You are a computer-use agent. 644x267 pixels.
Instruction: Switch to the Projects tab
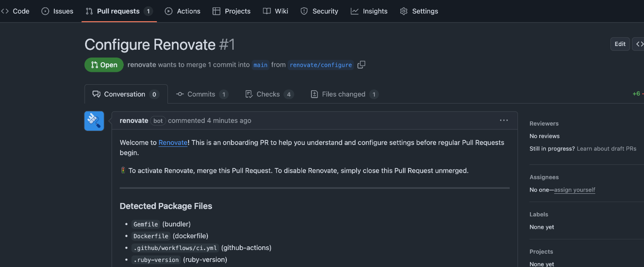pos(232,11)
